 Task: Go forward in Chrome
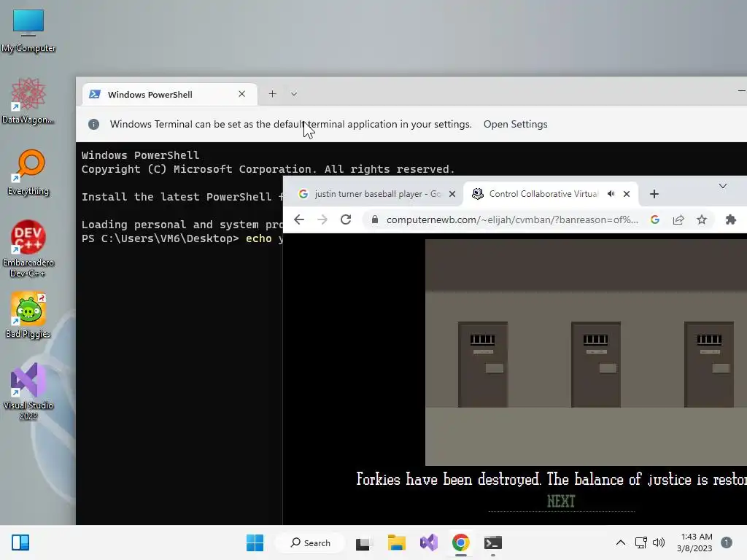pyautogui.click(x=322, y=219)
